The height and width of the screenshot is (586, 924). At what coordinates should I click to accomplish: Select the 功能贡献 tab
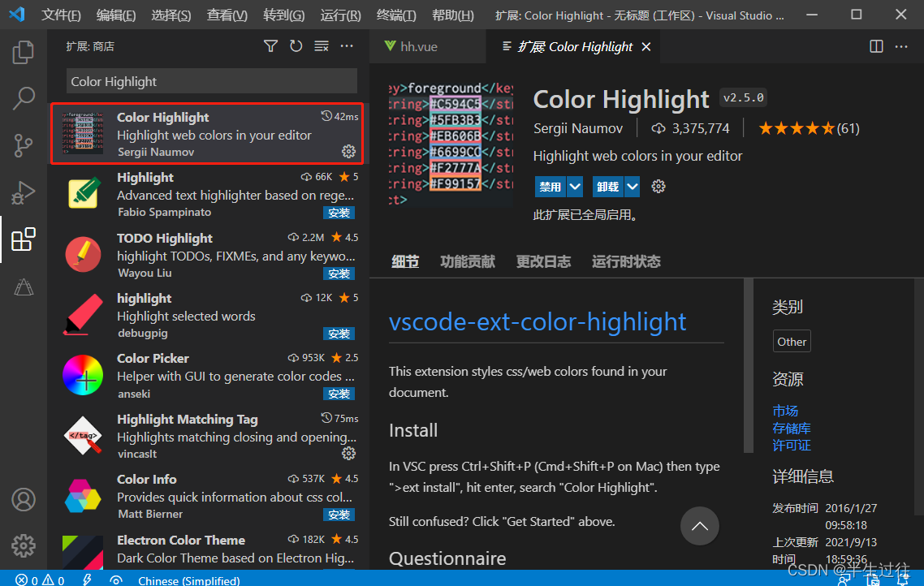[468, 261]
